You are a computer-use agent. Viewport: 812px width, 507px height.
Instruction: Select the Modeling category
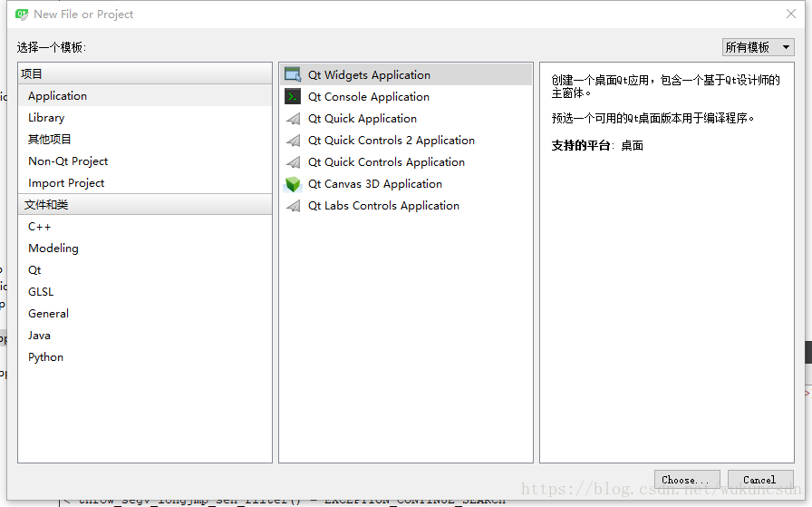coord(145,249)
